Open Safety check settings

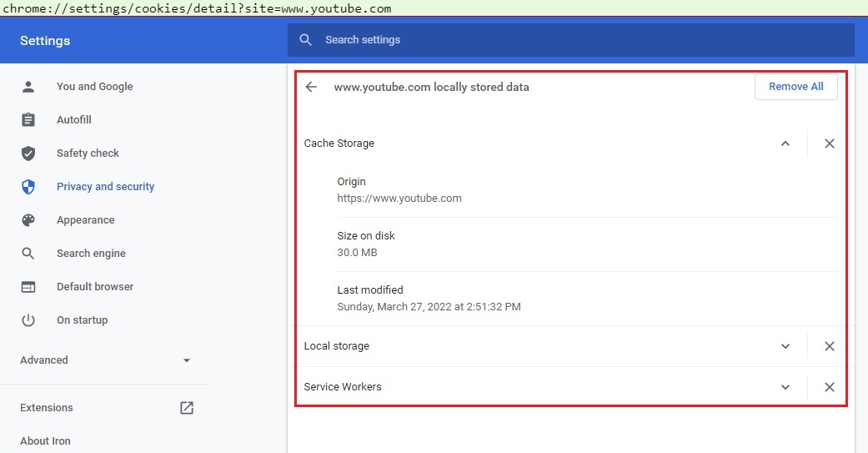tap(88, 153)
